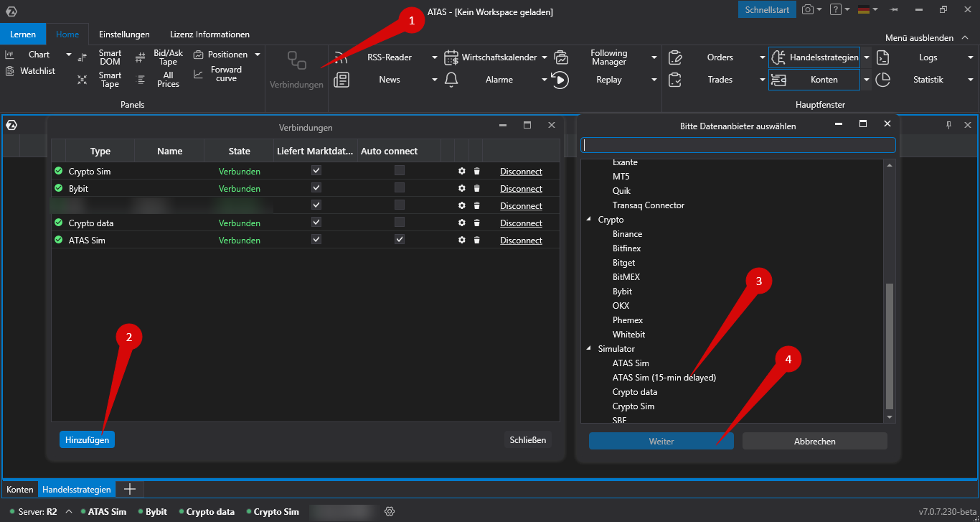This screenshot has width=980, height=522.
Task: Toggle market data delivery for ATAS Sim
Action: coord(316,240)
